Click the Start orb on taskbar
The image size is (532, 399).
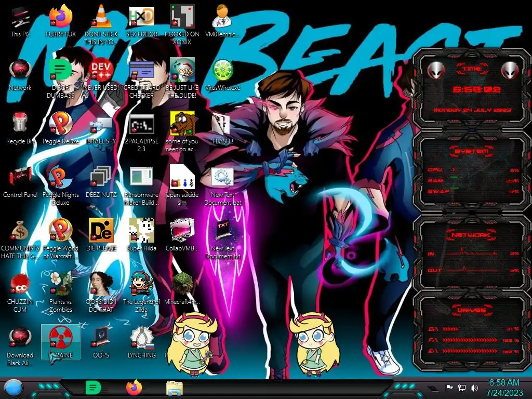pos(14,388)
